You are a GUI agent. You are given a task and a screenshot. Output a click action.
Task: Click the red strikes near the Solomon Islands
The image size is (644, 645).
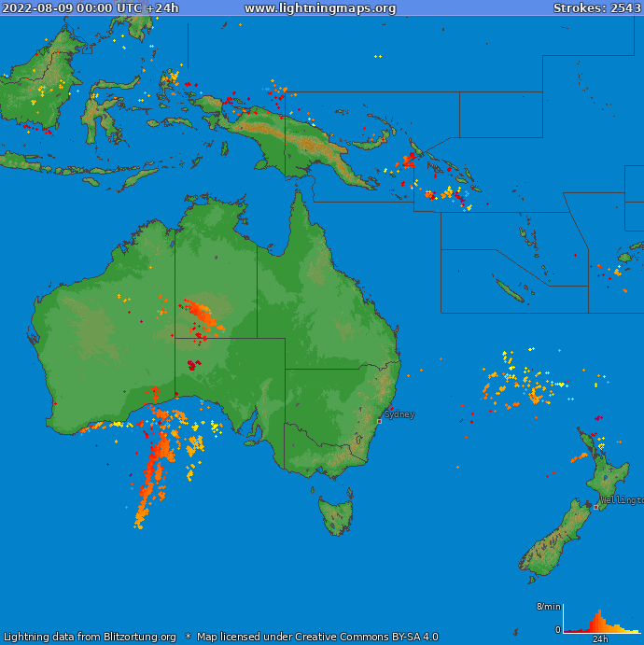409,160
